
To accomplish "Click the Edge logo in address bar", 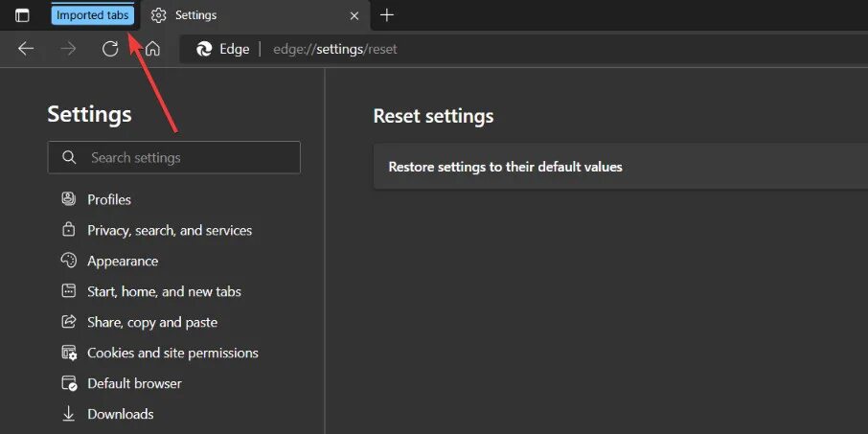I will (204, 49).
